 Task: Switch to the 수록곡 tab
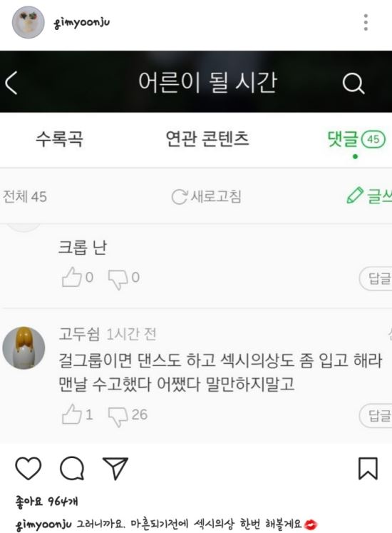(59, 139)
